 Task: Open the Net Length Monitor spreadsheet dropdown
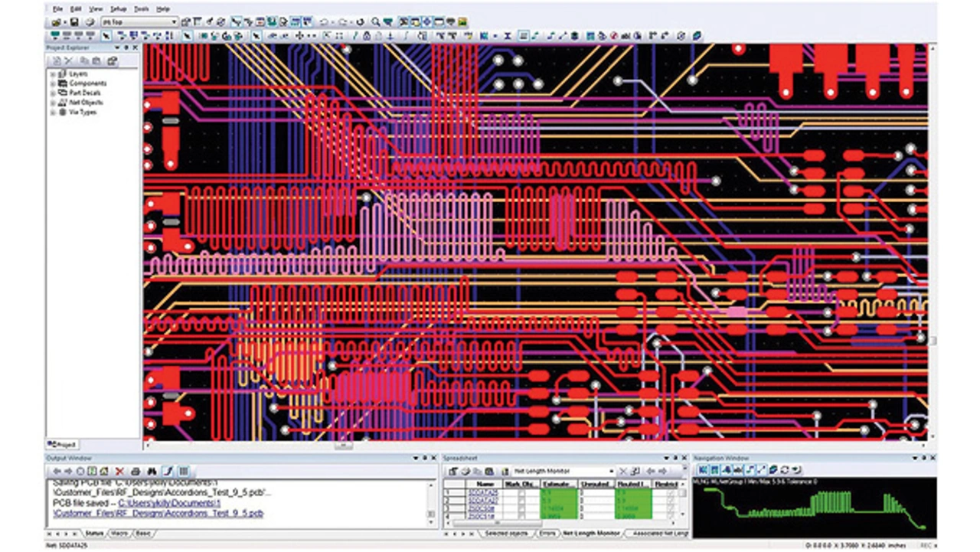tap(611, 471)
